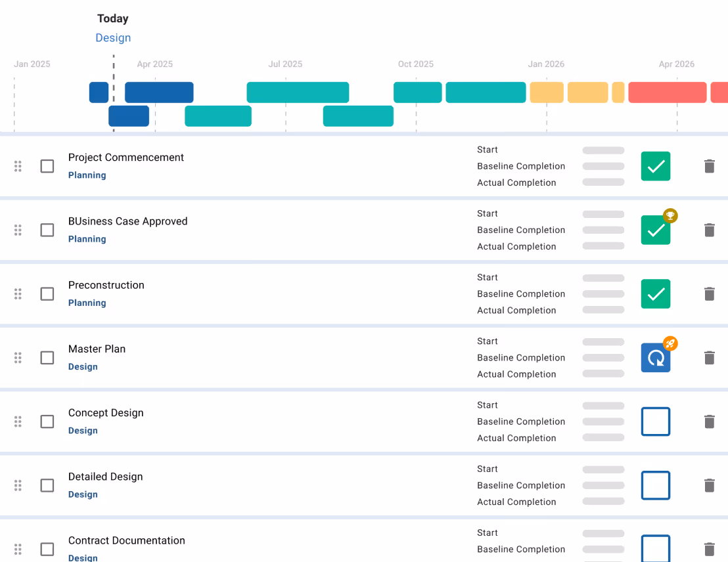The image size is (728, 562).
Task: Click the long teal bar spanning Jul 2025
Action: [297, 92]
